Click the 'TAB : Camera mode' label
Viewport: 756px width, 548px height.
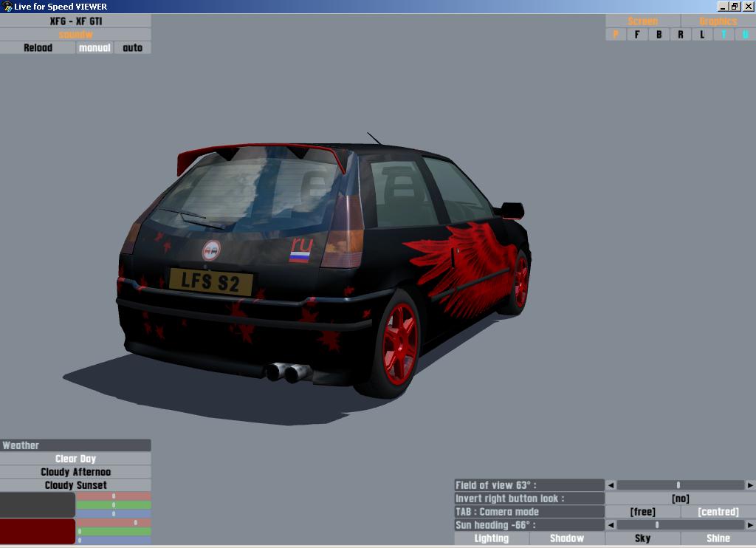[x=529, y=512]
